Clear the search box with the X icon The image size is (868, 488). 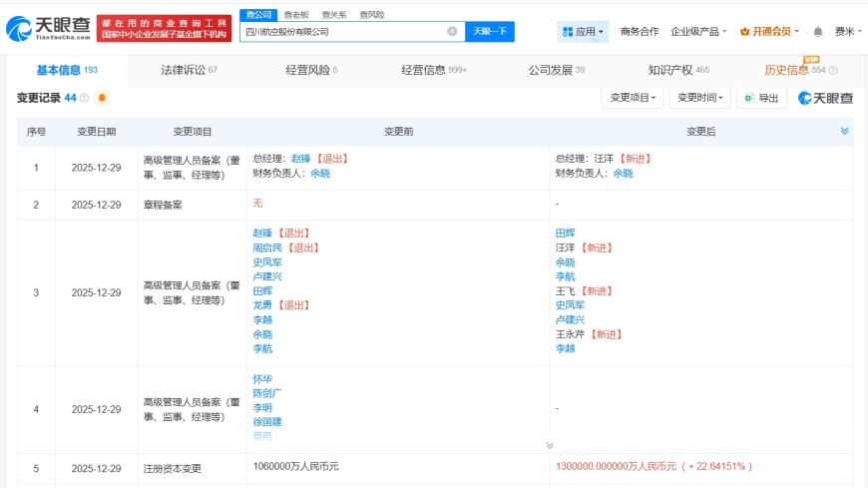pos(452,32)
